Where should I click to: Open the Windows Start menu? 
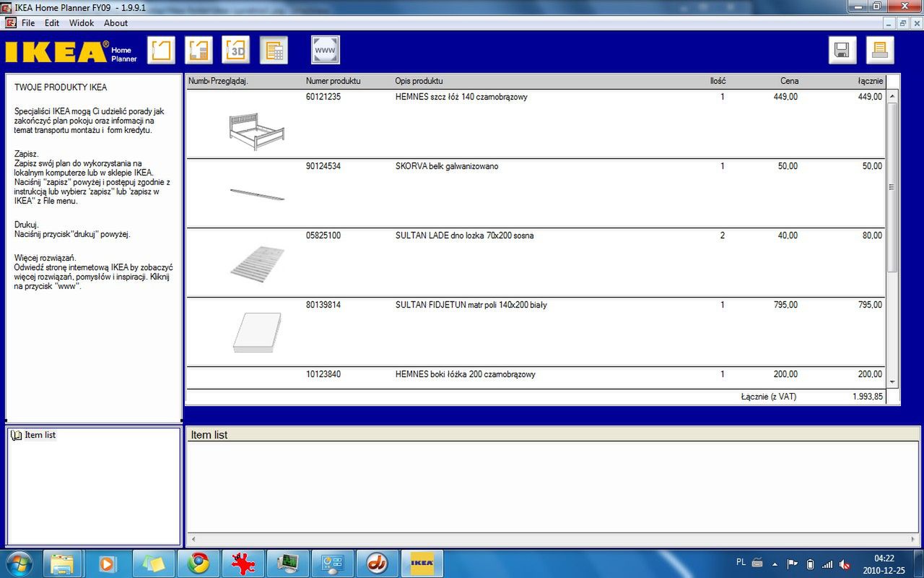pos(20,563)
